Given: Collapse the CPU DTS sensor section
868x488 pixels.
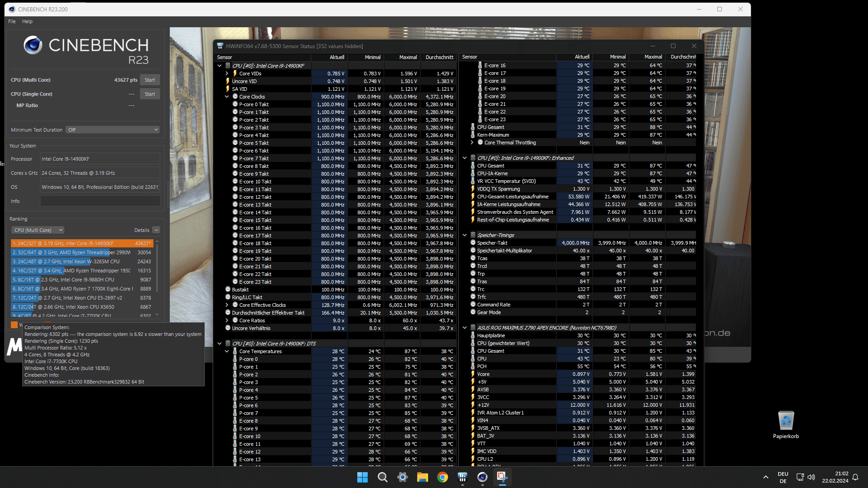Looking at the screenshot, I should (x=220, y=344).
